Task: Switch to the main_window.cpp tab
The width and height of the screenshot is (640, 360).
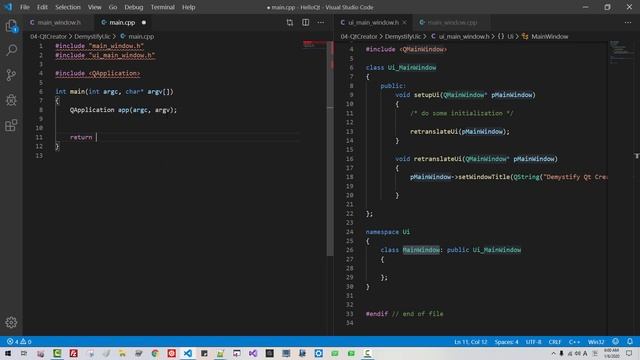Action: coord(452,22)
